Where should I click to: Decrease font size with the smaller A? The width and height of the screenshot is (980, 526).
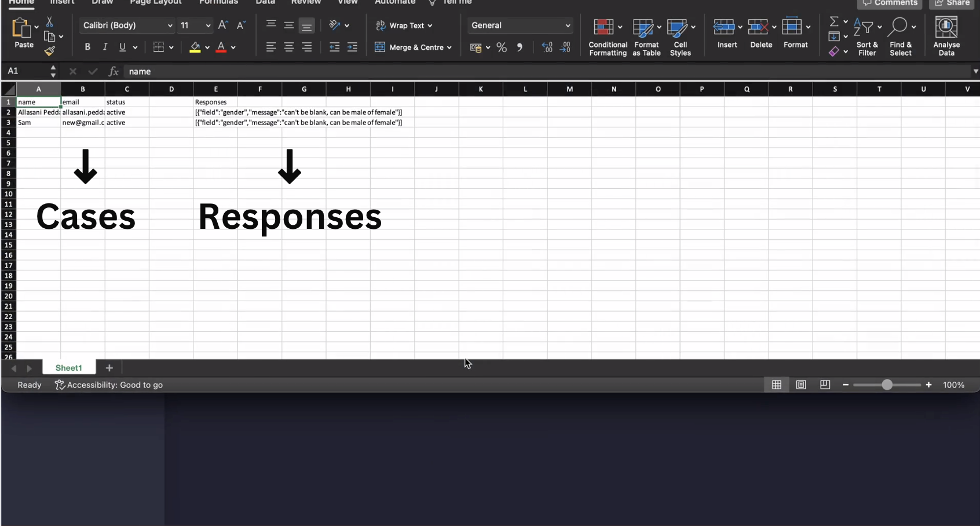[242, 25]
